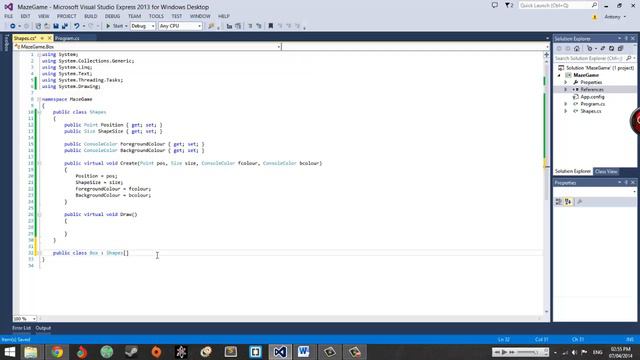The height and width of the screenshot is (360, 640).
Task: Click the taskbar volume slider
Action: [x=529, y=352]
